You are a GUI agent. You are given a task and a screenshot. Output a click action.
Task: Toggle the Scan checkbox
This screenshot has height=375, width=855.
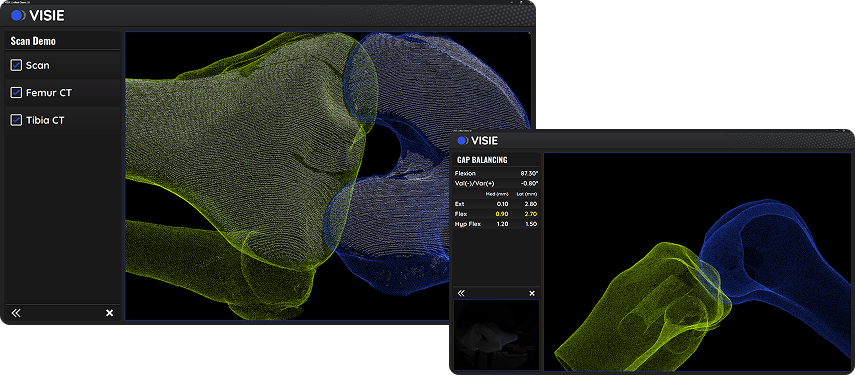[16, 65]
